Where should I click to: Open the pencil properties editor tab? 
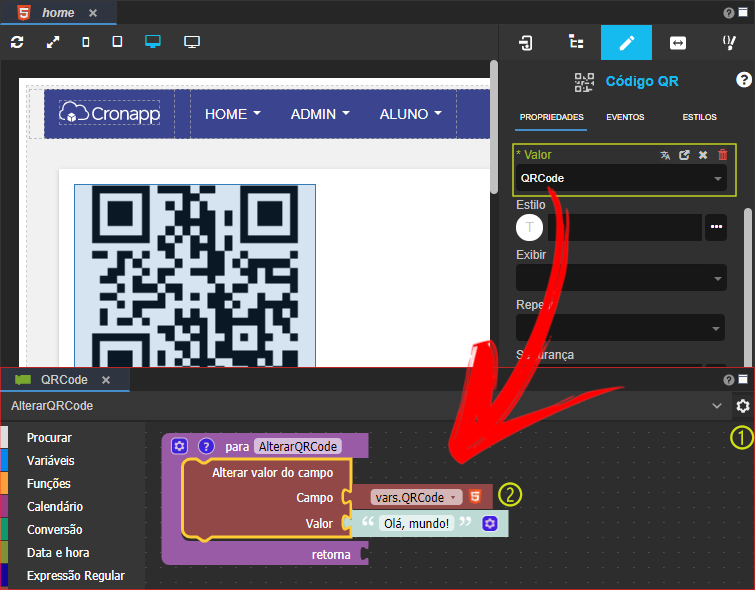pos(626,42)
